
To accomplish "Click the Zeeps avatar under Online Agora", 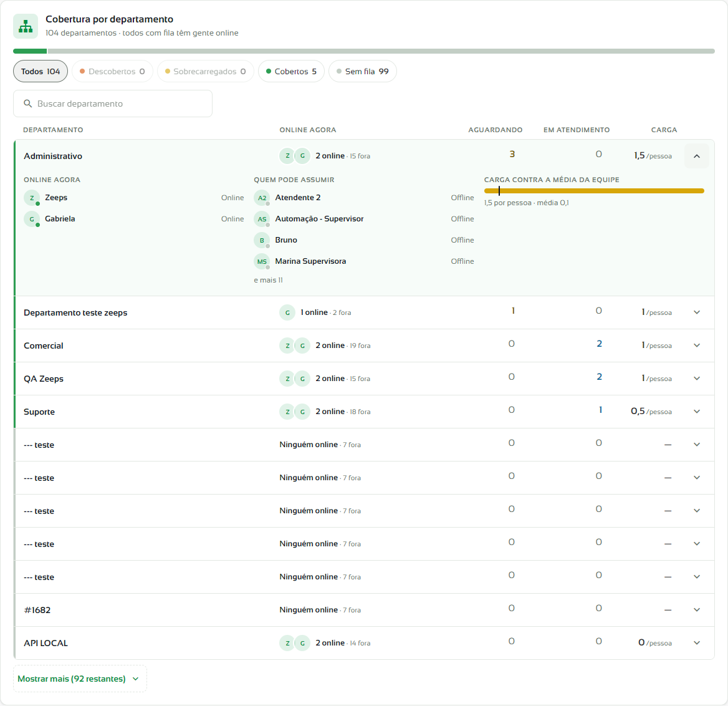I will [x=32, y=198].
